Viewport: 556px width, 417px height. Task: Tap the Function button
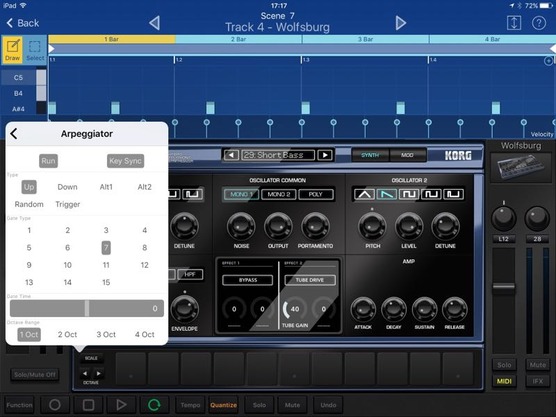tap(20, 405)
